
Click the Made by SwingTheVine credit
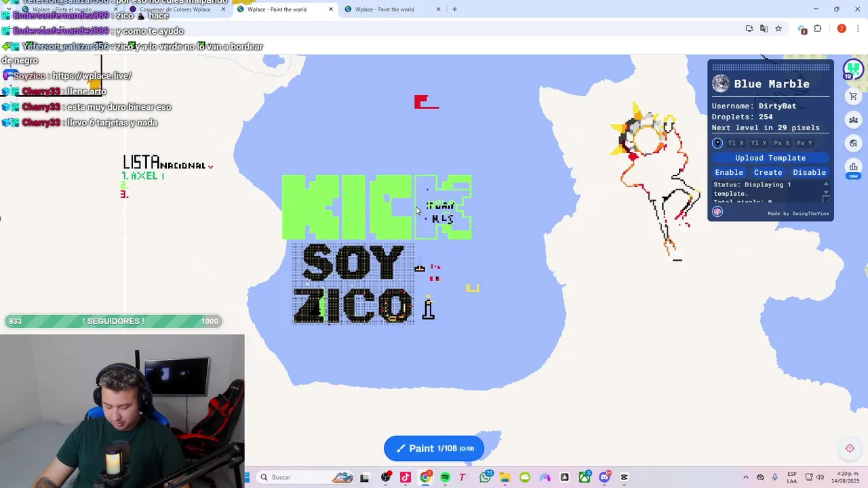click(798, 213)
